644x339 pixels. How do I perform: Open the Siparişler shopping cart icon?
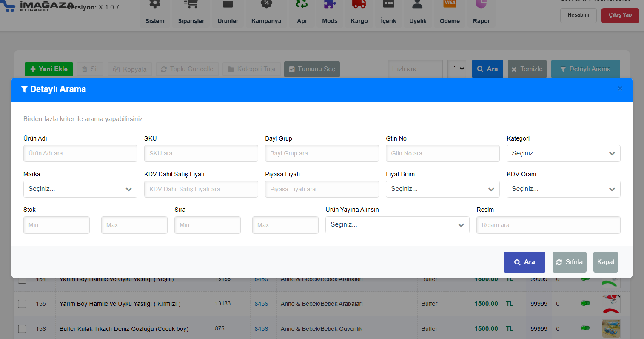[191, 4]
